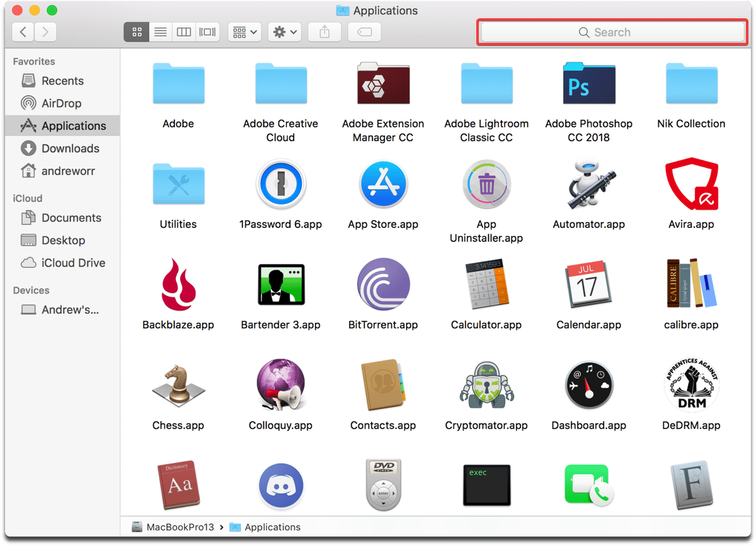Click Applications in the path bar
Viewport: 756px width, 546px height.
pos(265,527)
